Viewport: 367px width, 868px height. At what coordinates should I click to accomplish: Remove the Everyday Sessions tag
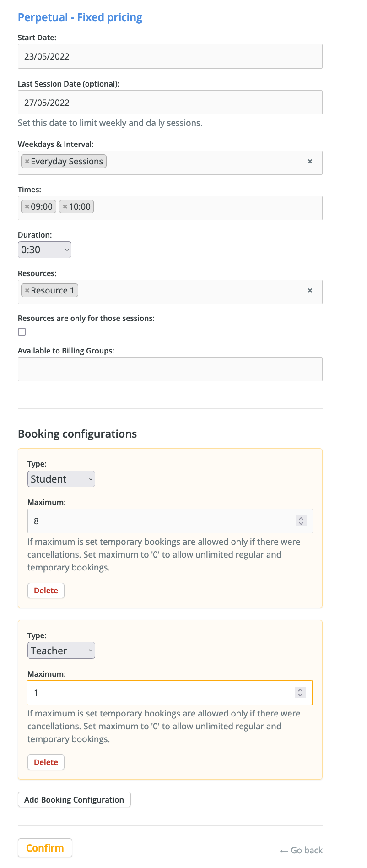coord(27,161)
